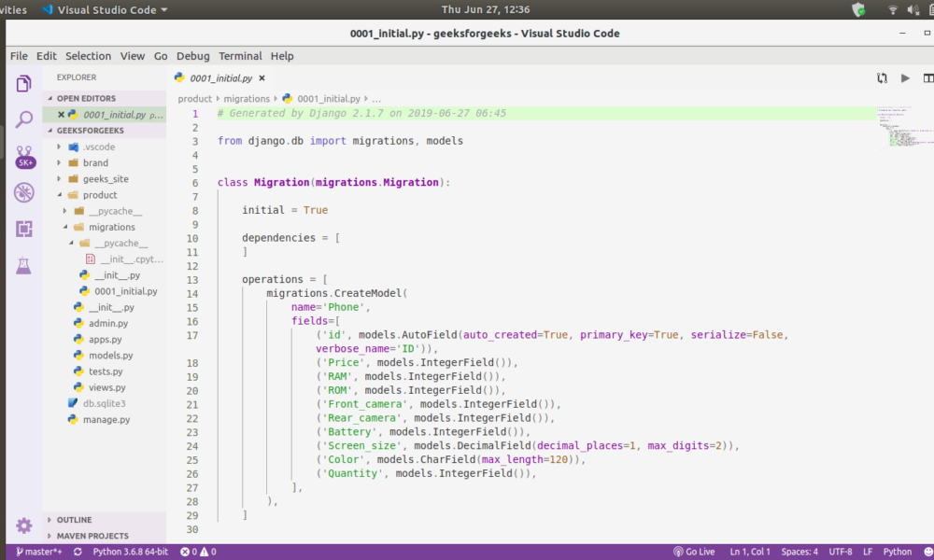Click the product breadcrumb segment

tap(195, 99)
